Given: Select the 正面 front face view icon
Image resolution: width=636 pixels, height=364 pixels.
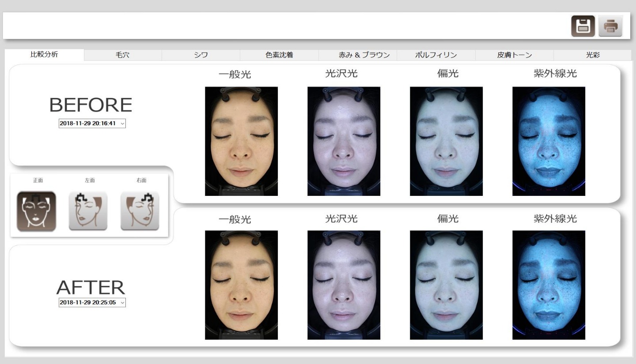Looking at the screenshot, I should tap(36, 211).
